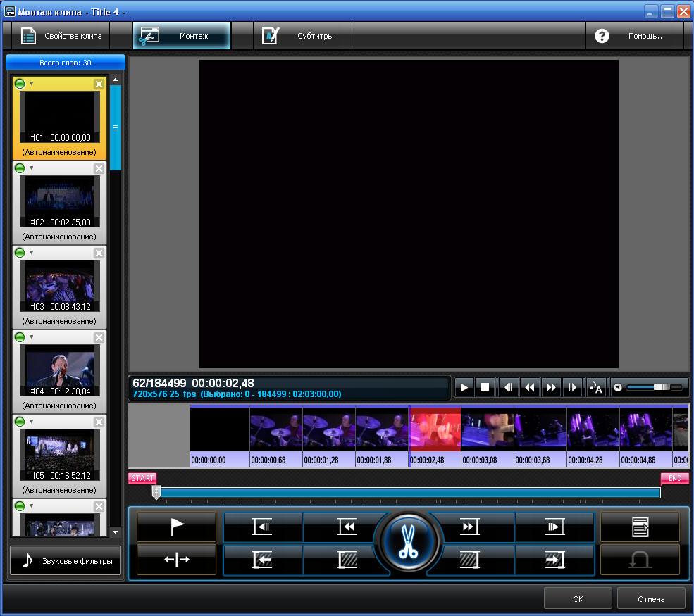Play the video preview
Viewport: 694px width, 616px height.
point(464,388)
